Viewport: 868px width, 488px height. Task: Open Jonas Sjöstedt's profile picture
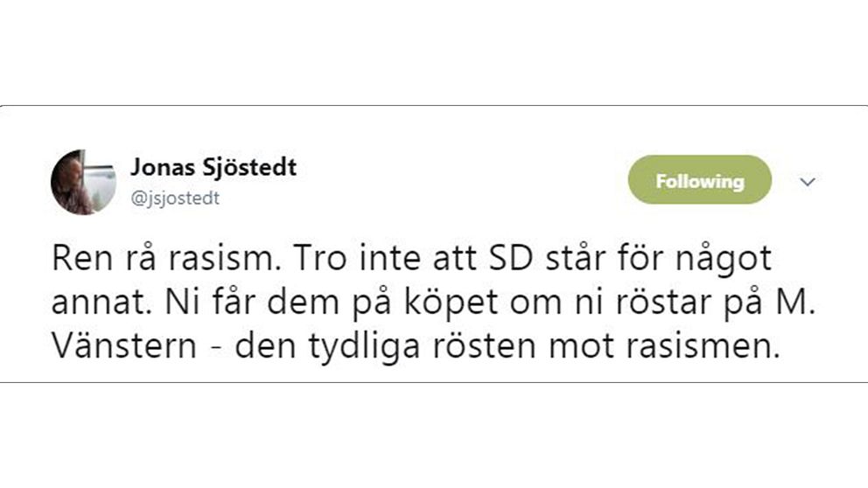point(84,182)
